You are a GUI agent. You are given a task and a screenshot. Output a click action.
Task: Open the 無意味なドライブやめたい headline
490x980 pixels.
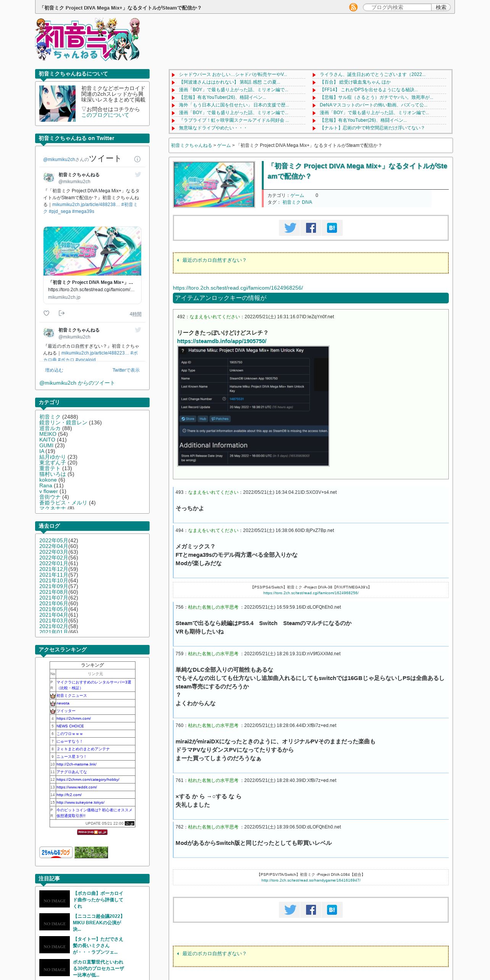[213, 128]
